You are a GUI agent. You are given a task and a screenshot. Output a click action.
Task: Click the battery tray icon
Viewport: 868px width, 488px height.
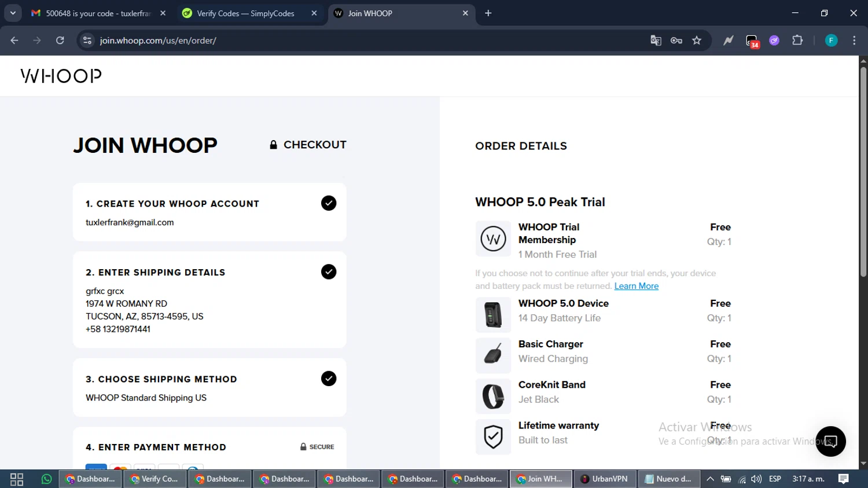coord(726,479)
